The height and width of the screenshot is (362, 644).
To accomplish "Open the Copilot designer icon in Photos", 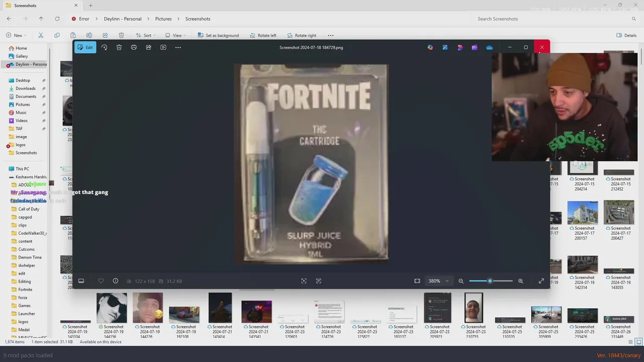I will (x=430, y=47).
